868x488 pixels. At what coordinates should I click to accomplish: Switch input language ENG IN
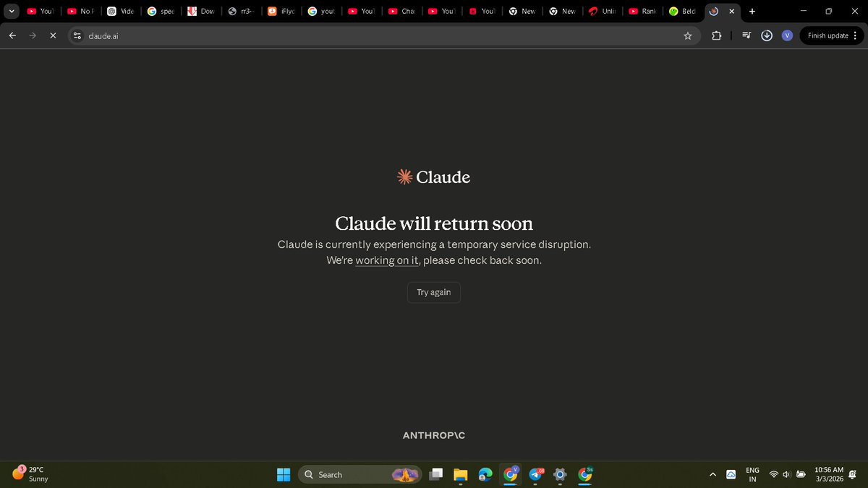(x=752, y=474)
